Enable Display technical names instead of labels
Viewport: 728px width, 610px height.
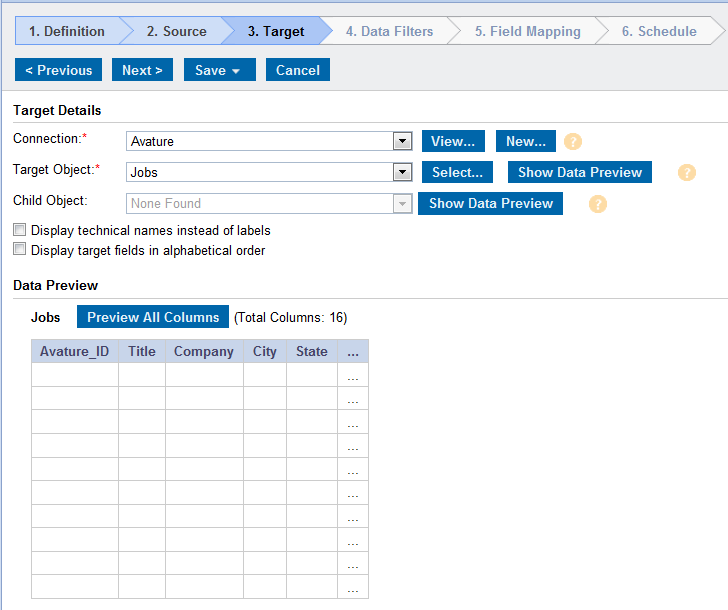coord(20,229)
